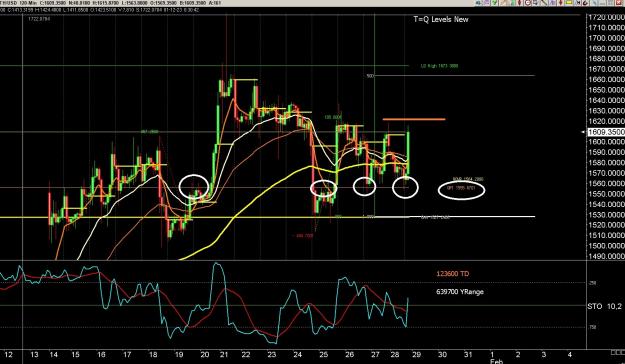Click the black swirl toolbar icon

coord(586,3)
